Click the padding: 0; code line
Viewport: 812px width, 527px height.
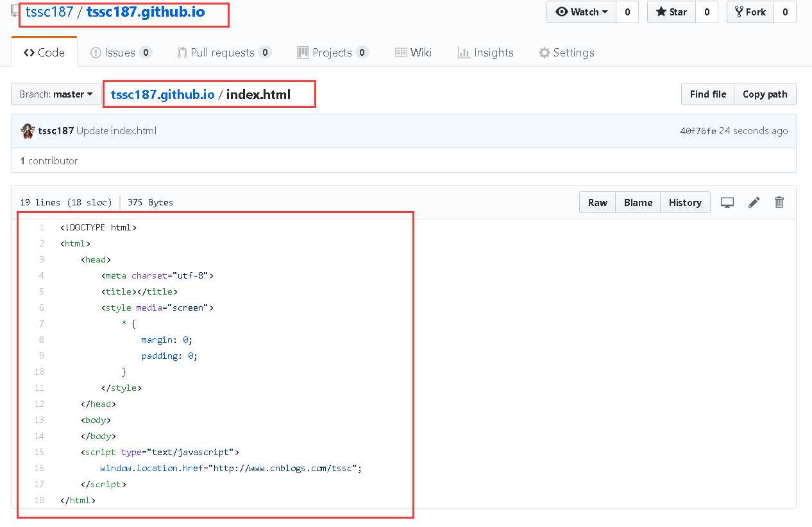[x=169, y=356]
